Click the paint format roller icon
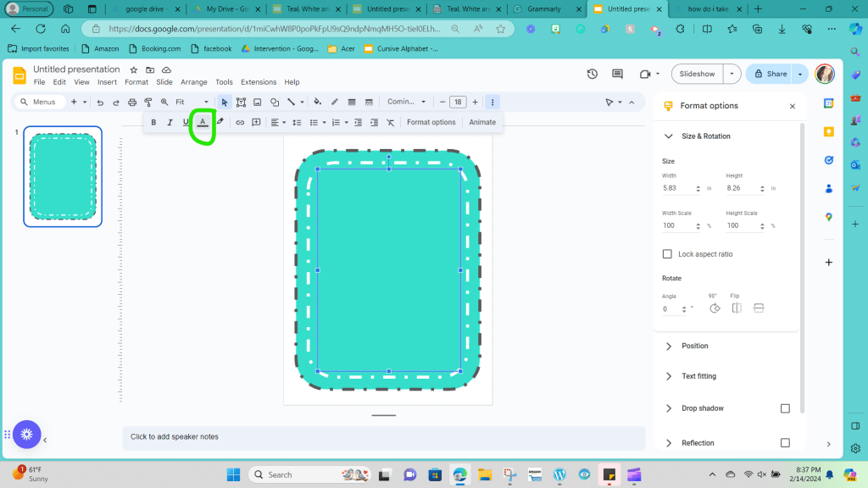The image size is (868, 488). pos(148,102)
